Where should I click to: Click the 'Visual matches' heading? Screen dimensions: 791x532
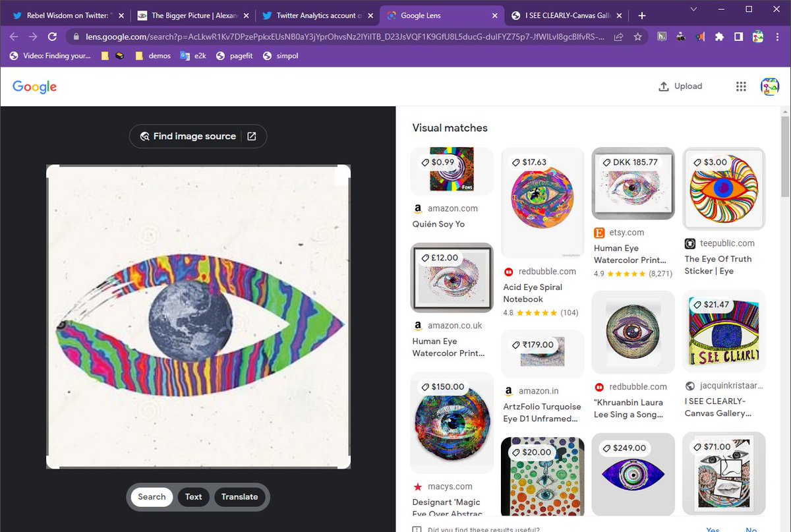coord(450,128)
